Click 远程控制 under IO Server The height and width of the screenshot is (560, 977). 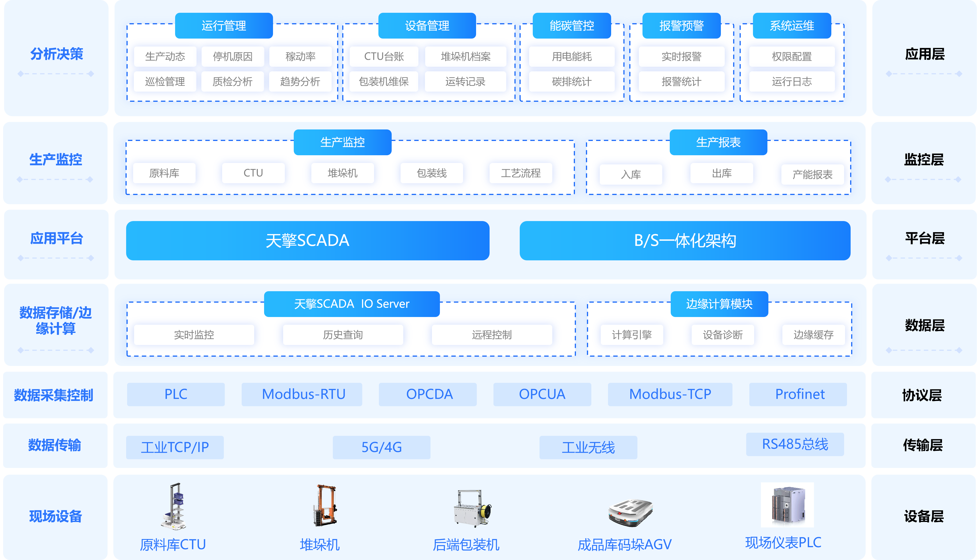coord(492,335)
